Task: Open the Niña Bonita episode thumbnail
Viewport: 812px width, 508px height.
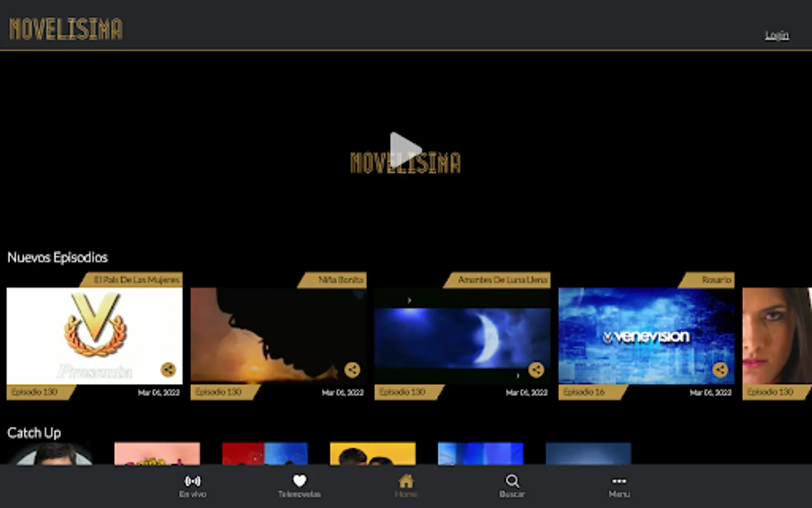Action: (279, 336)
